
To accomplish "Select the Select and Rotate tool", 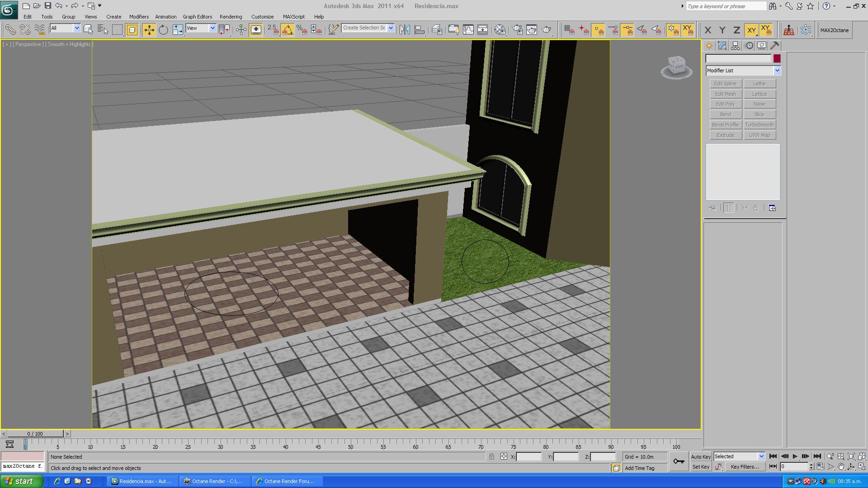I will point(163,30).
